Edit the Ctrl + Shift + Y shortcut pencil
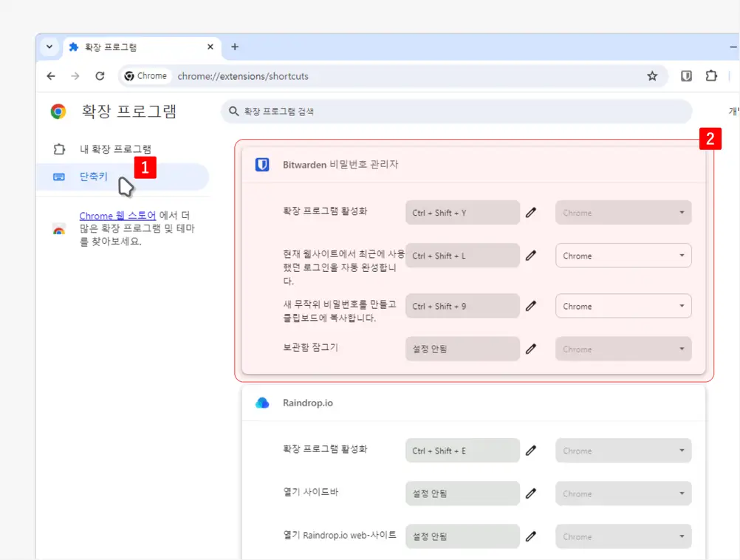 tap(530, 213)
